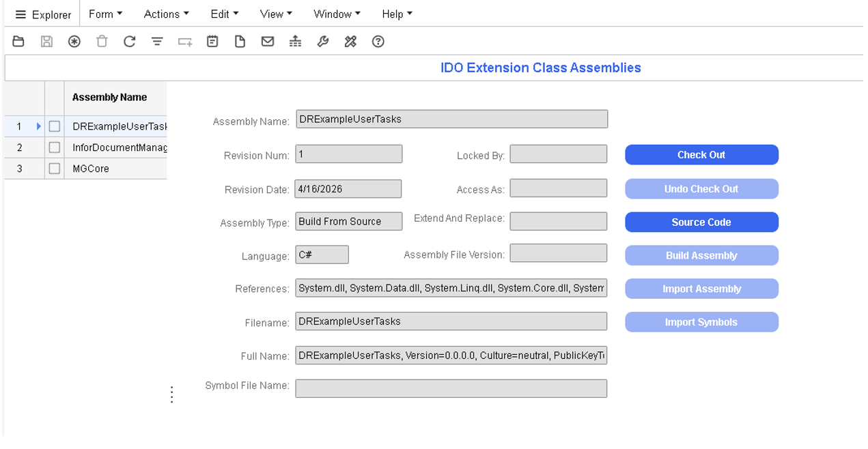This screenshot has height=449, width=868.
Task: Click the blank document toolbar icon
Action: coord(240,42)
